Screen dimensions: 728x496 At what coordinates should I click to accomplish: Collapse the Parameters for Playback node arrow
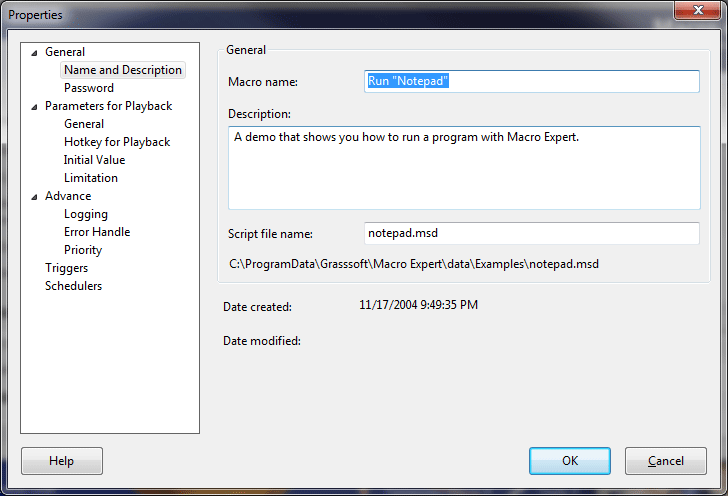coord(34,107)
